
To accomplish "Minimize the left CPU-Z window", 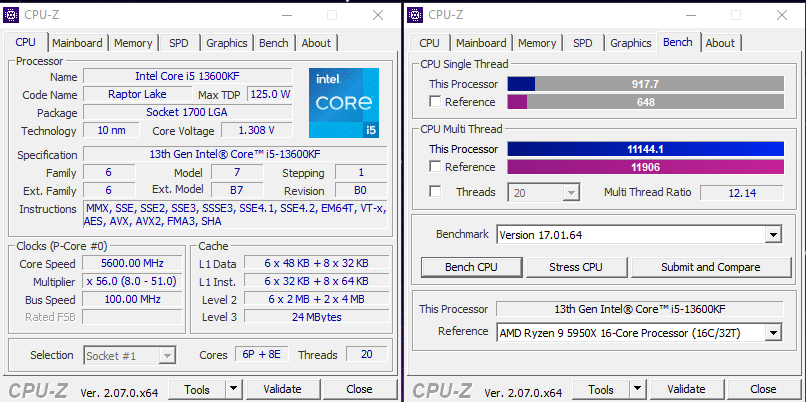I will click(x=286, y=15).
